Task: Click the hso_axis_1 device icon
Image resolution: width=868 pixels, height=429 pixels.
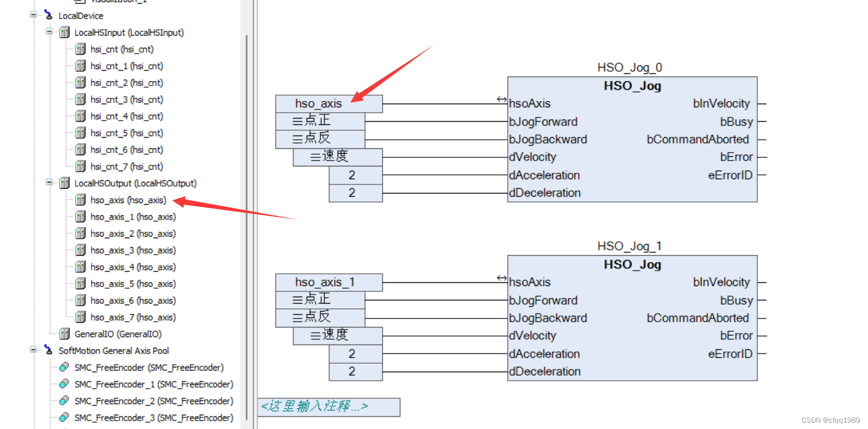Action: [x=80, y=216]
